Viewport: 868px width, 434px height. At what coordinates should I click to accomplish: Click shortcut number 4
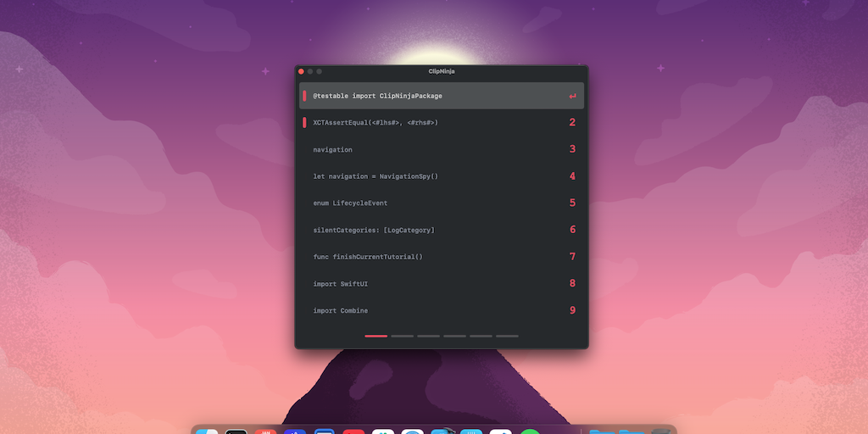click(572, 176)
